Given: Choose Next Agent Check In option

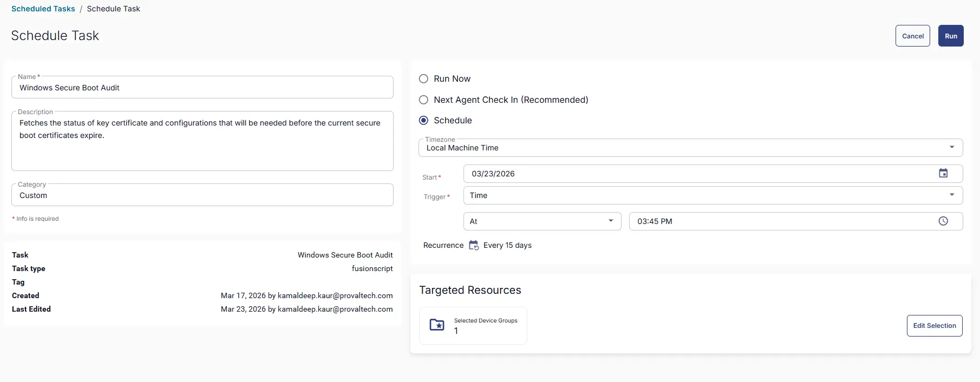Looking at the screenshot, I should [424, 100].
